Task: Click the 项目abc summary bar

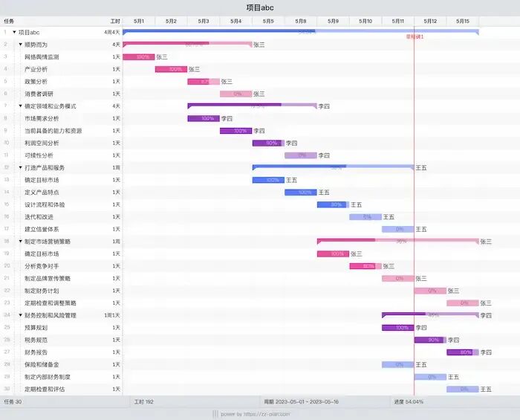Action: [x=301, y=31]
